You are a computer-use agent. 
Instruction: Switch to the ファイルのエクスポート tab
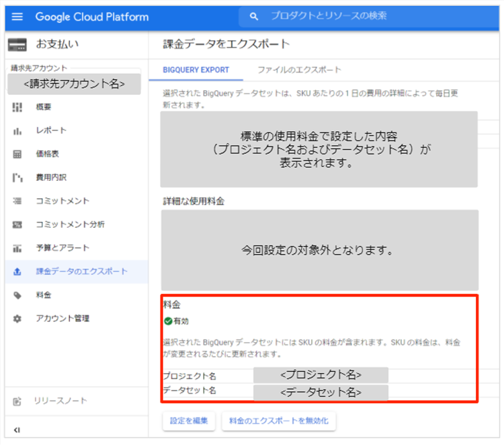point(299,70)
